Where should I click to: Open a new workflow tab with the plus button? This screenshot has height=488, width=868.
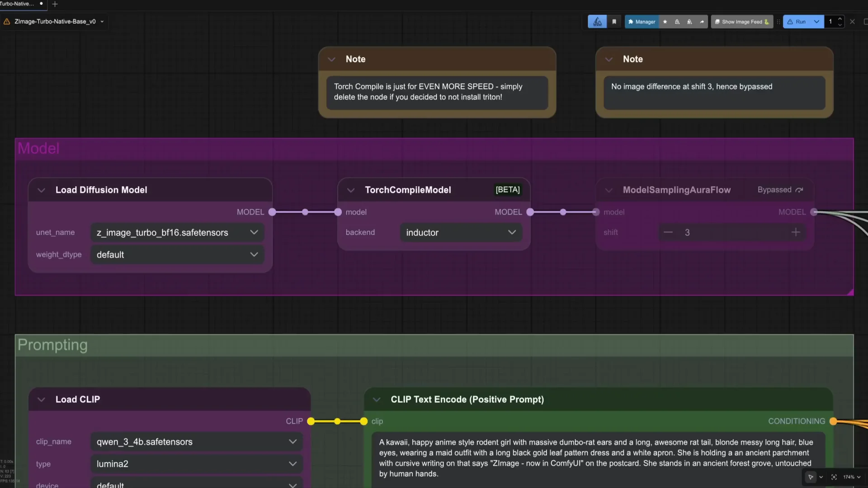click(55, 4)
